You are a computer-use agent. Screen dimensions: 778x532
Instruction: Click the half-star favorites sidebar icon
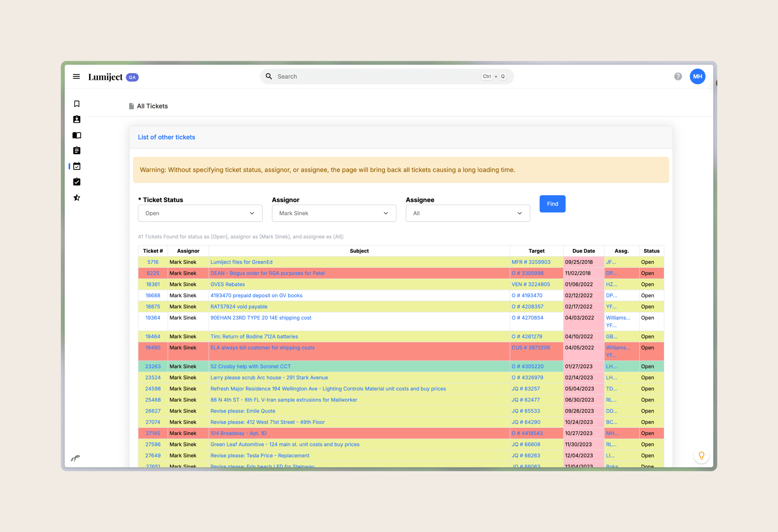tap(77, 198)
